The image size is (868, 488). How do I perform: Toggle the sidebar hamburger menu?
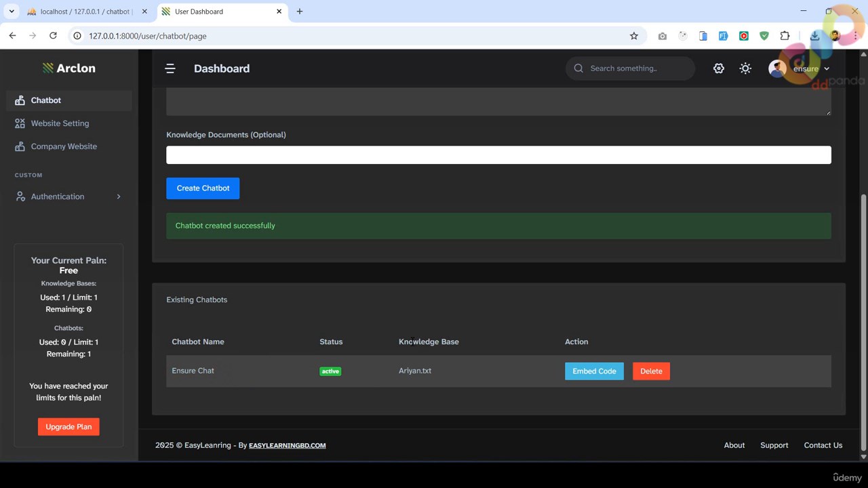170,68
